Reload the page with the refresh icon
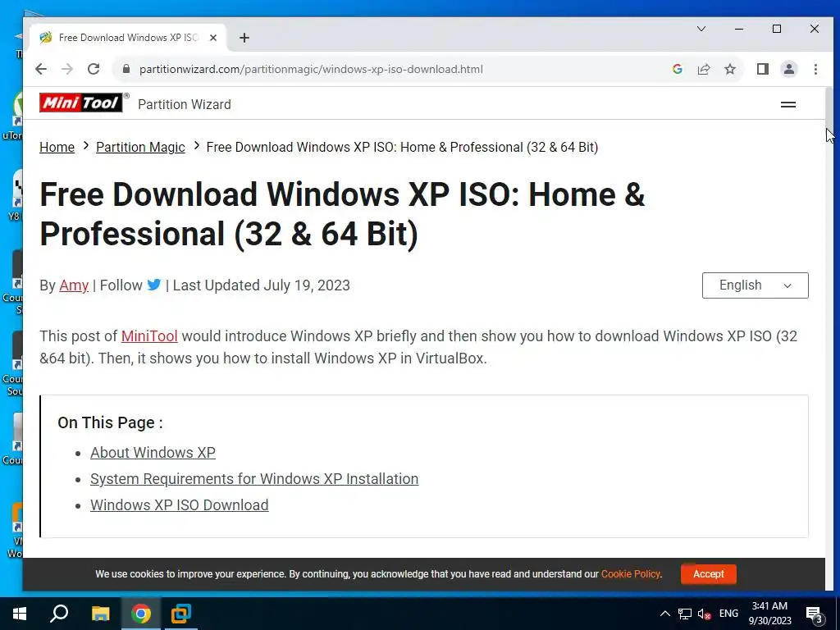The height and width of the screenshot is (630, 840). coord(94,69)
